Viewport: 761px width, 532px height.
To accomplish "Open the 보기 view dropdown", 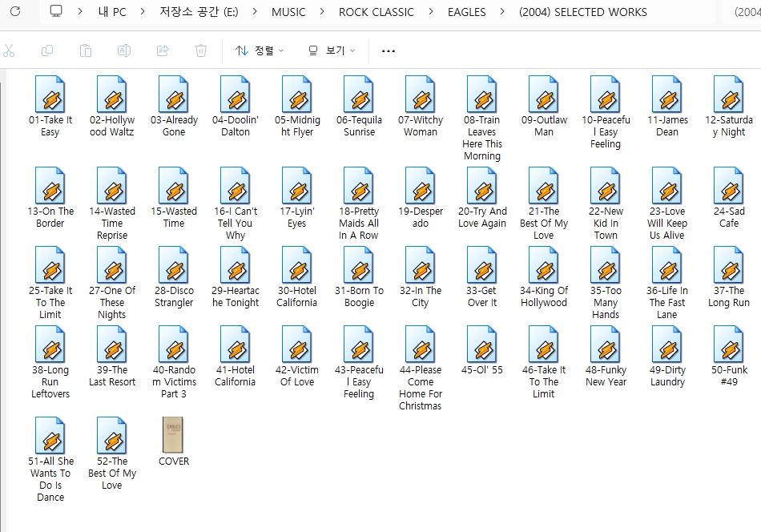I will click(332, 50).
